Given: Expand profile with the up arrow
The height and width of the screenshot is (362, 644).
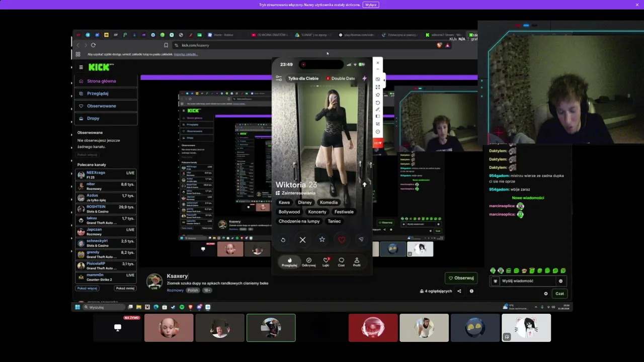Looking at the screenshot, I should coord(365,185).
